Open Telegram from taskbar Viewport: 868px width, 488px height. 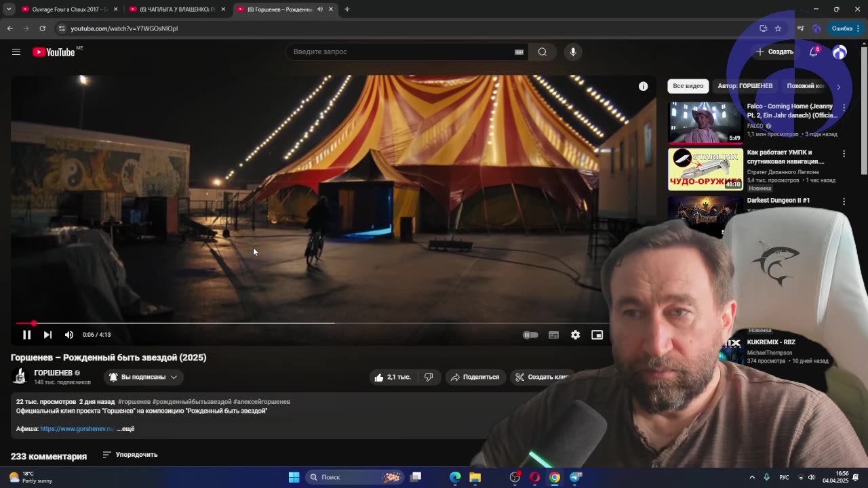[576, 477]
